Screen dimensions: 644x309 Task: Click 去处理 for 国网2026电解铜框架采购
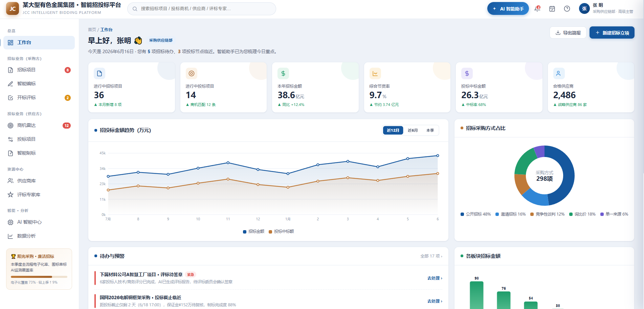click(435, 301)
